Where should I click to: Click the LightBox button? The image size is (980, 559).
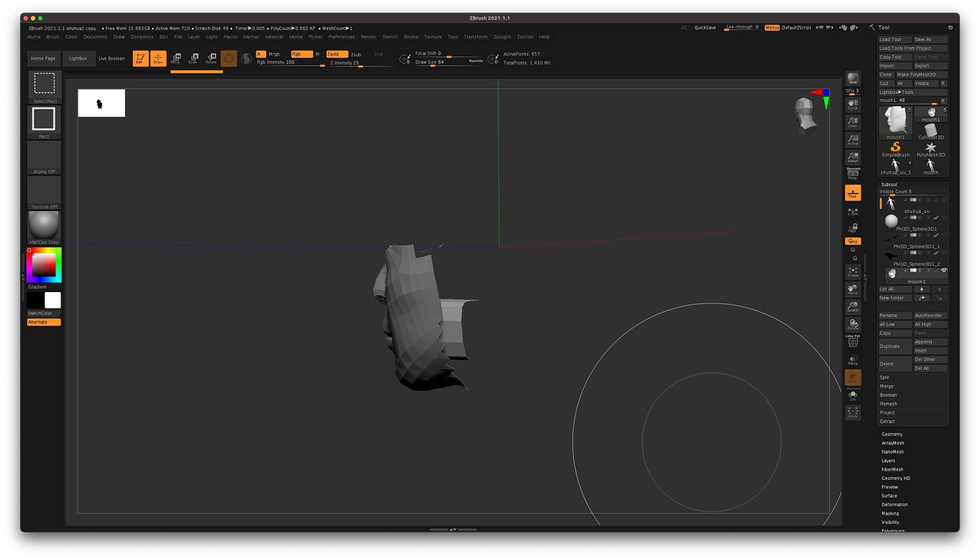point(79,59)
